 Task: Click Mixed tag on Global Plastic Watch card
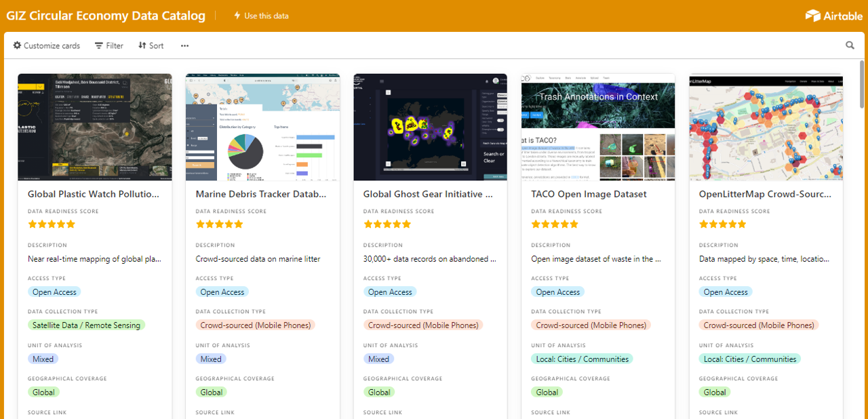pyautogui.click(x=43, y=359)
